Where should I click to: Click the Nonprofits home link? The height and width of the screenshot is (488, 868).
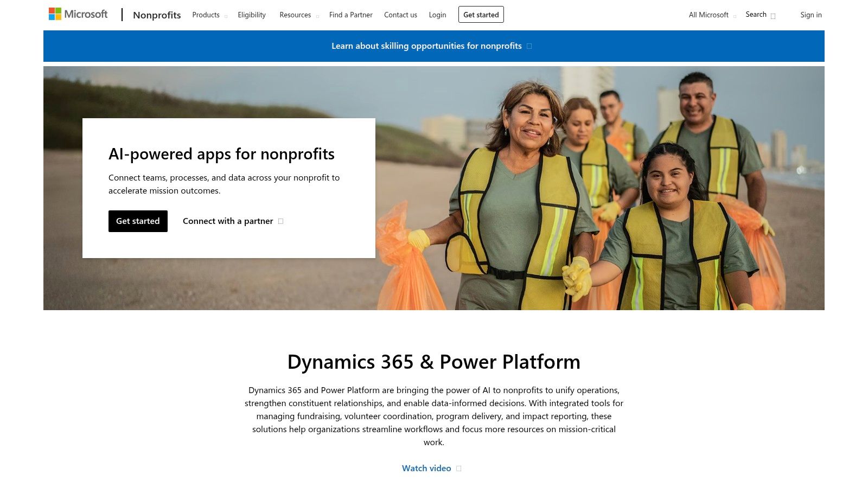[x=157, y=15]
